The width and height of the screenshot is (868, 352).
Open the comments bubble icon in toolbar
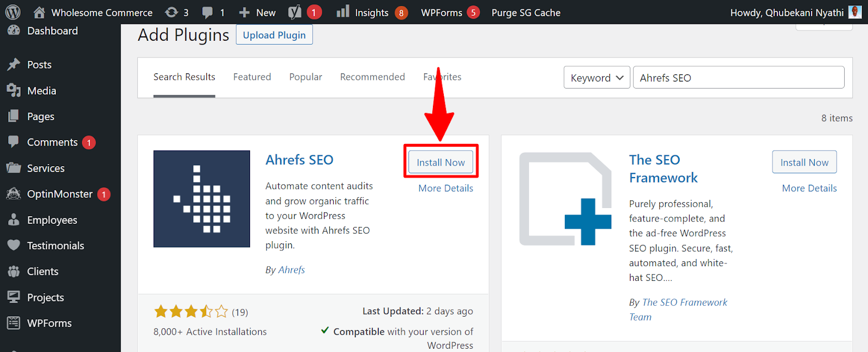pyautogui.click(x=207, y=12)
